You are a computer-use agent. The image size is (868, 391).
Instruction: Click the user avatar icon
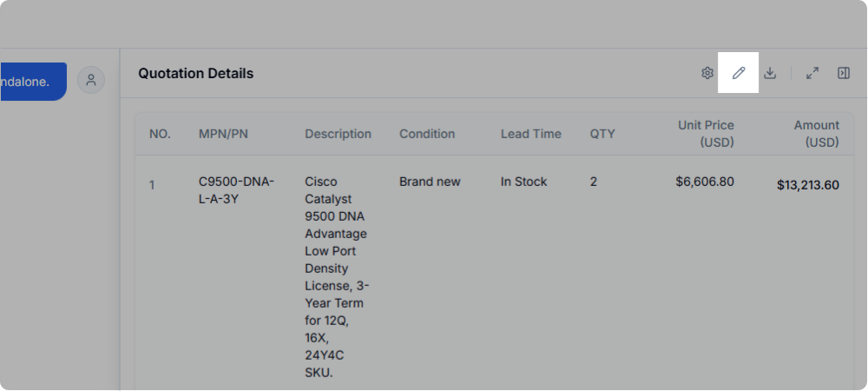pyautogui.click(x=91, y=81)
